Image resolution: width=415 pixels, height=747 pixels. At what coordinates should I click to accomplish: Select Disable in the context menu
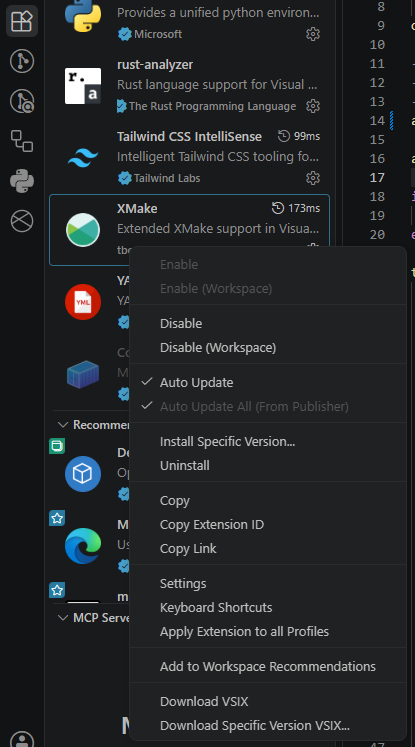[181, 323]
